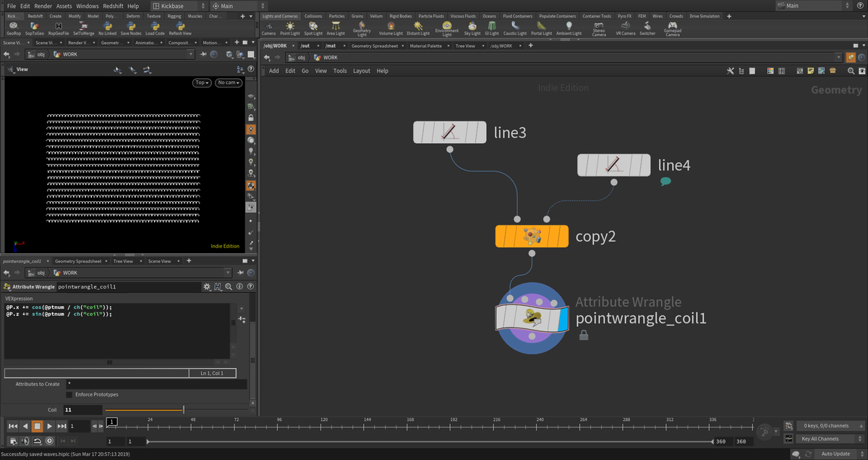Screen dimensions: 868x460
Task: Enable the Enforce Prototypes checkbox
Action: [x=69, y=394]
